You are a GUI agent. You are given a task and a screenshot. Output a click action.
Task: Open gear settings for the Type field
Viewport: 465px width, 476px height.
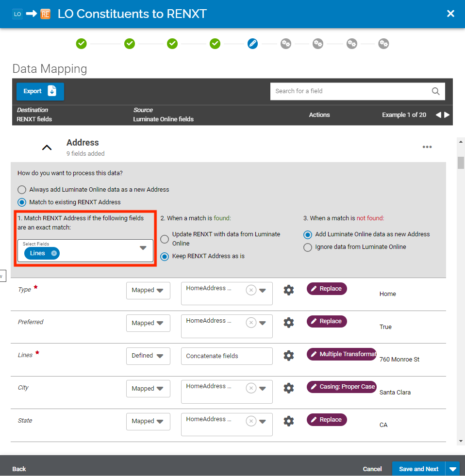(288, 290)
